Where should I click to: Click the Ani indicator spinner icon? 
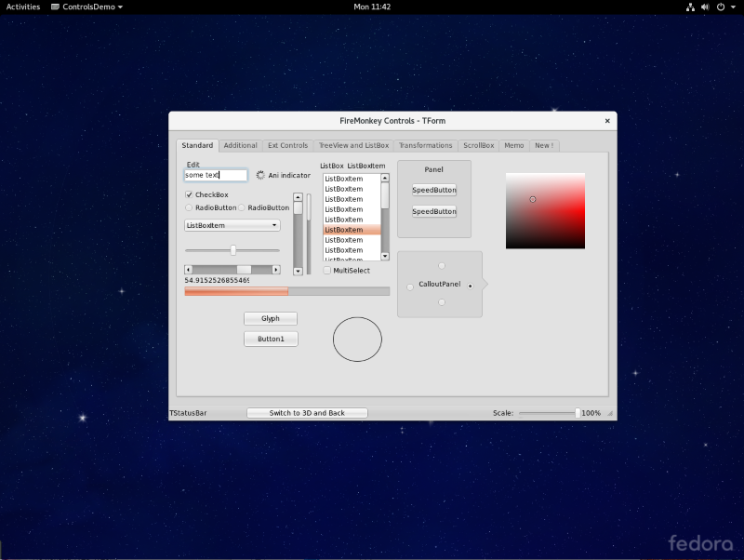(x=260, y=175)
